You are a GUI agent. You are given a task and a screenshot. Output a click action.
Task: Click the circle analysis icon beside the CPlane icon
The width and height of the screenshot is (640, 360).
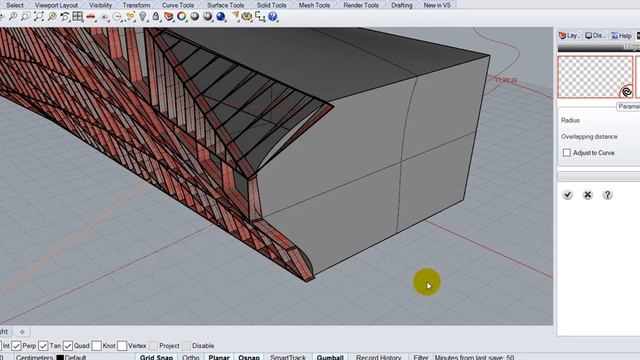pos(117,17)
